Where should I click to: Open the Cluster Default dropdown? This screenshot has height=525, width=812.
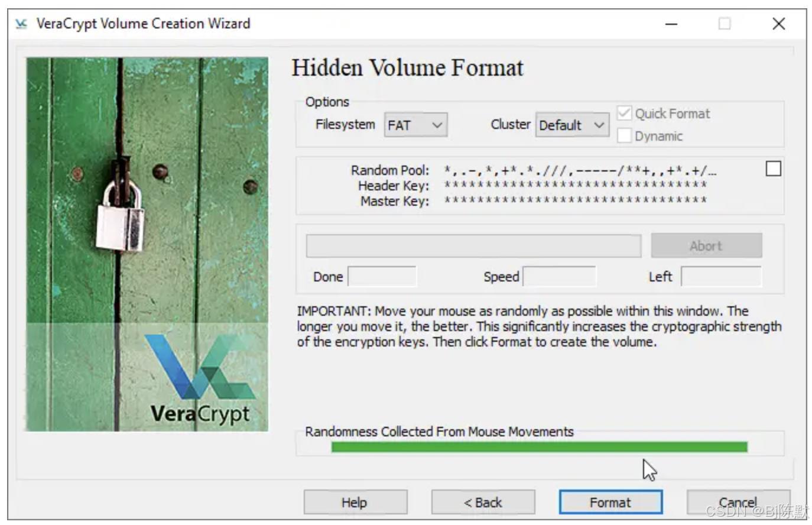click(572, 125)
